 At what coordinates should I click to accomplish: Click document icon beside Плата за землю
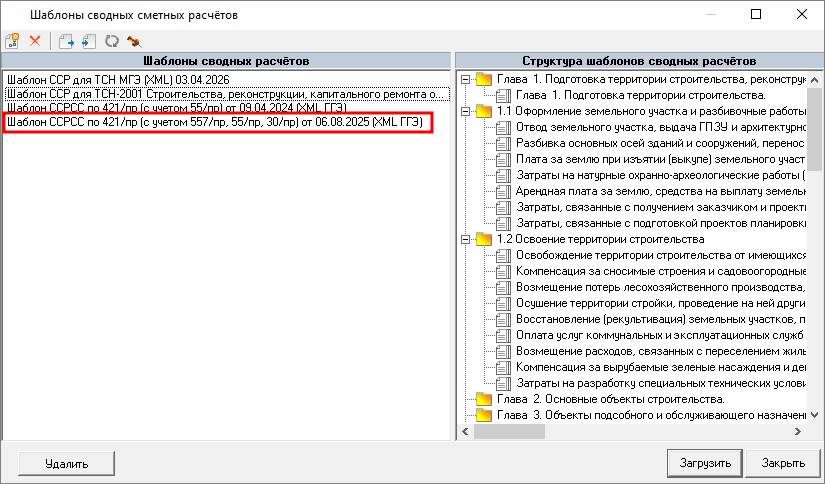pyautogui.click(x=504, y=159)
